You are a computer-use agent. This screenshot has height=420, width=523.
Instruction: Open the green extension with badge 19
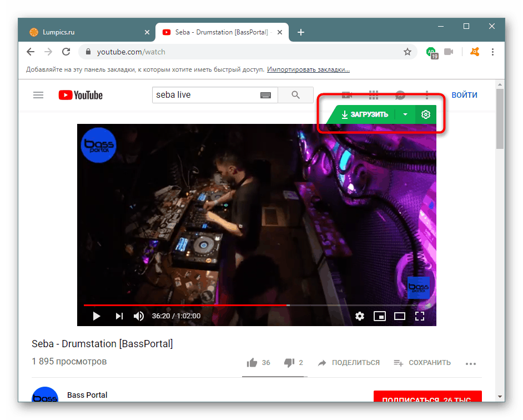(432, 52)
